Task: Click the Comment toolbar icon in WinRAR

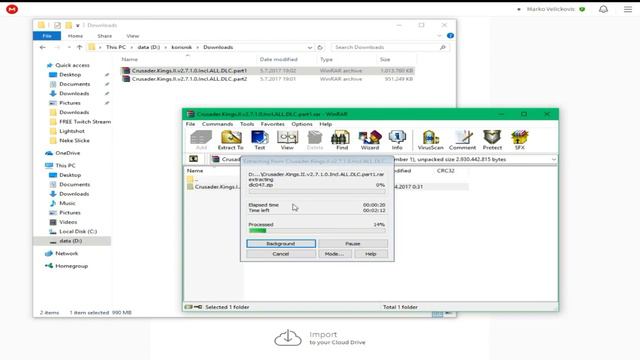Action: (462, 140)
